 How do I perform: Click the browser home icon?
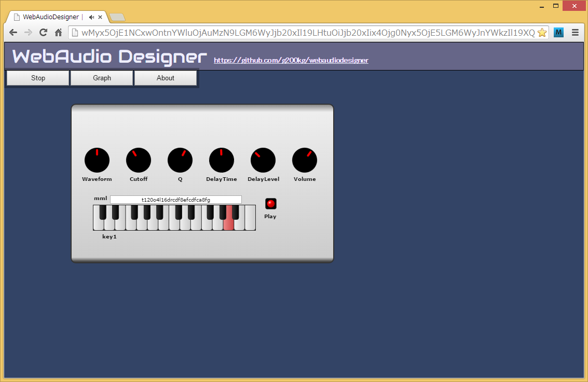click(59, 32)
